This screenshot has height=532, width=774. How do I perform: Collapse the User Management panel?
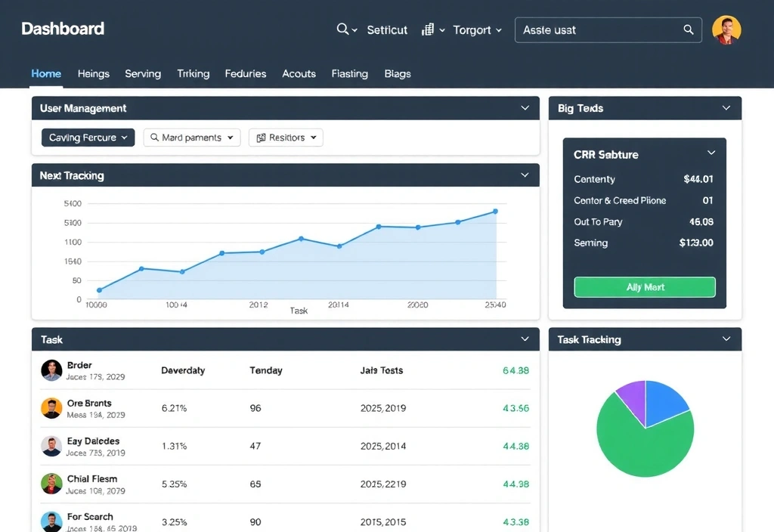click(525, 108)
